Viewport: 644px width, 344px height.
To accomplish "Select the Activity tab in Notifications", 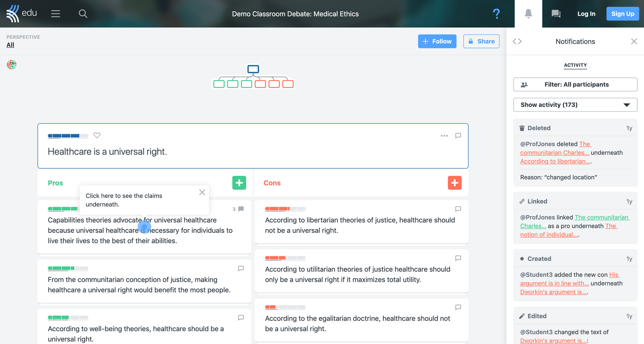I will (575, 65).
